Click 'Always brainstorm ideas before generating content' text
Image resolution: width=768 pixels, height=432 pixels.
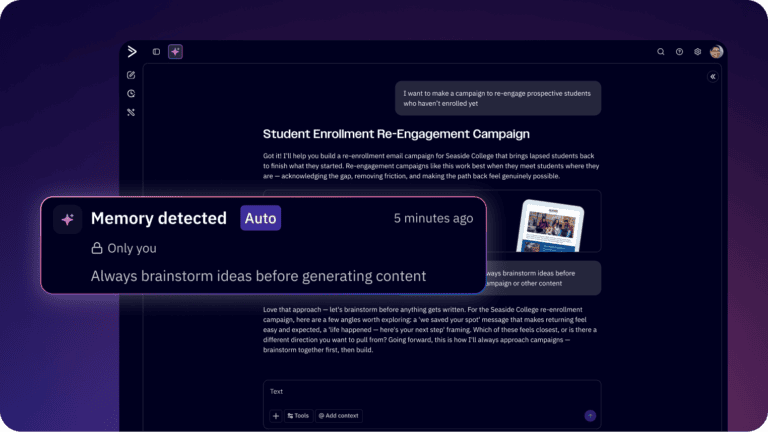coord(258,276)
